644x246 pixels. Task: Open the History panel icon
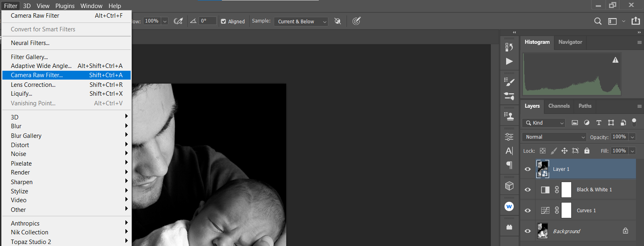[x=509, y=47]
